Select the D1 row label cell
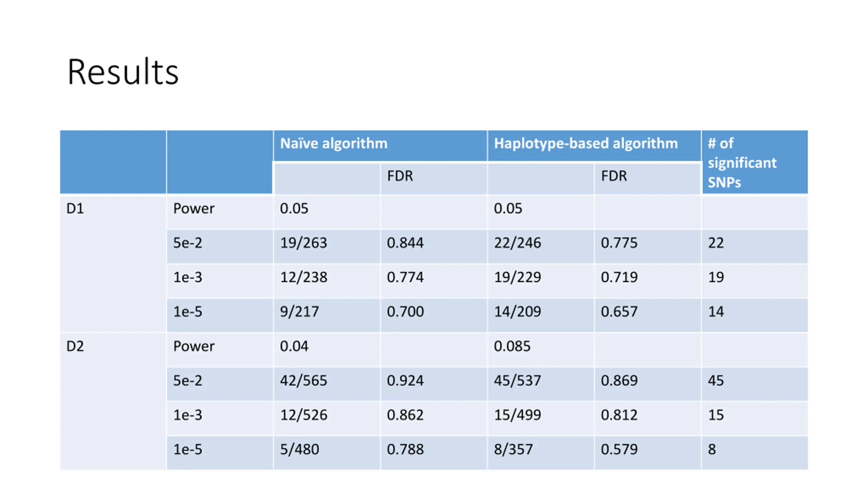The height and width of the screenshot is (488, 868). coord(113,264)
